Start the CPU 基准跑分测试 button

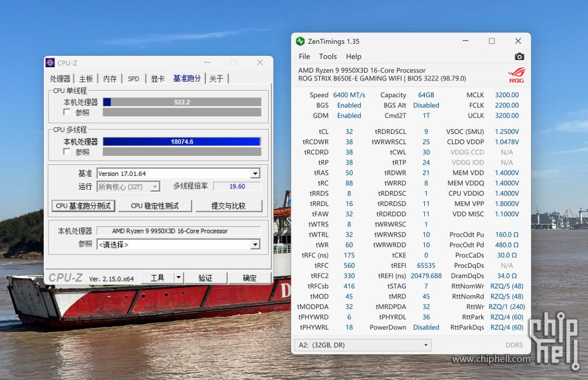tap(83, 206)
